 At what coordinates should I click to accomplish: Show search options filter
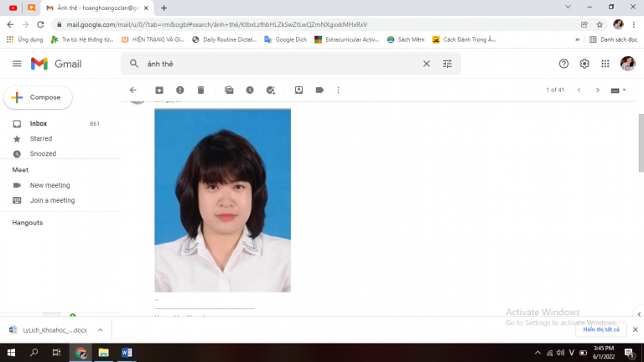[447, 64]
